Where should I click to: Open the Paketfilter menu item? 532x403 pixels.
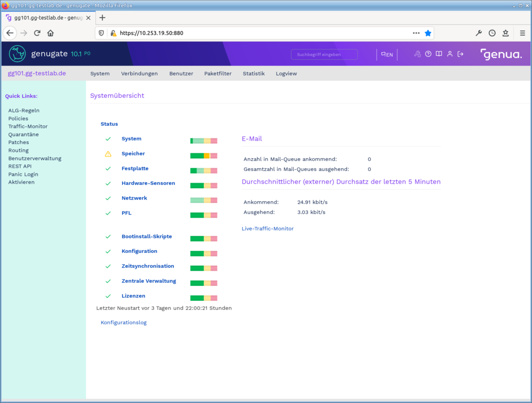tap(218, 73)
